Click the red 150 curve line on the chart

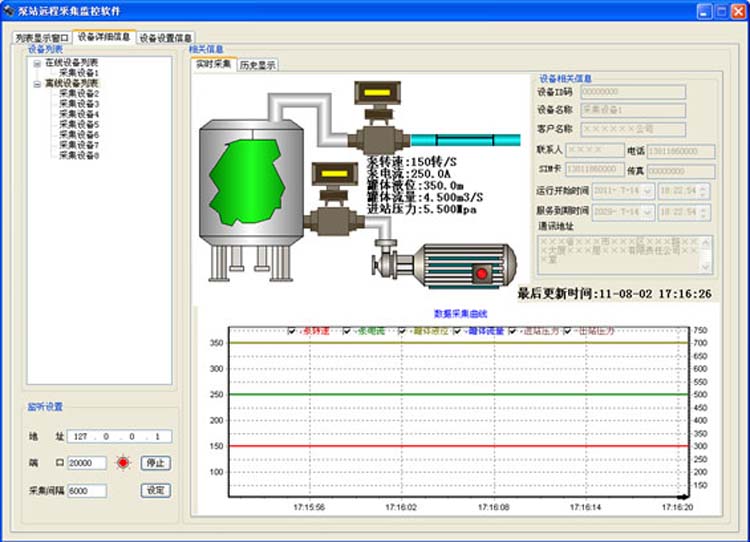pos(459,446)
